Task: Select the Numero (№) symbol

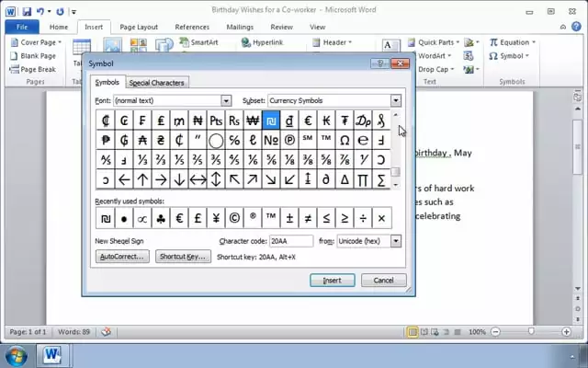Action: tap(271, 140)
